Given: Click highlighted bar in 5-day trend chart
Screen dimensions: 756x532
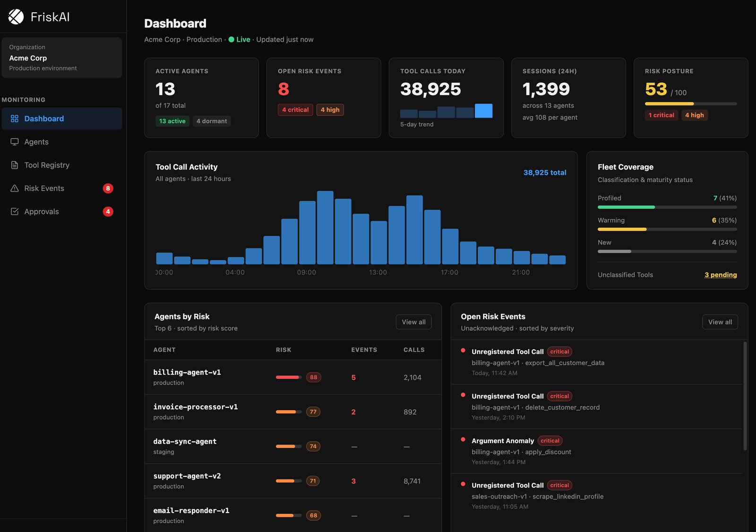Looking at the screenshot, I should click(x=483, y=111).
